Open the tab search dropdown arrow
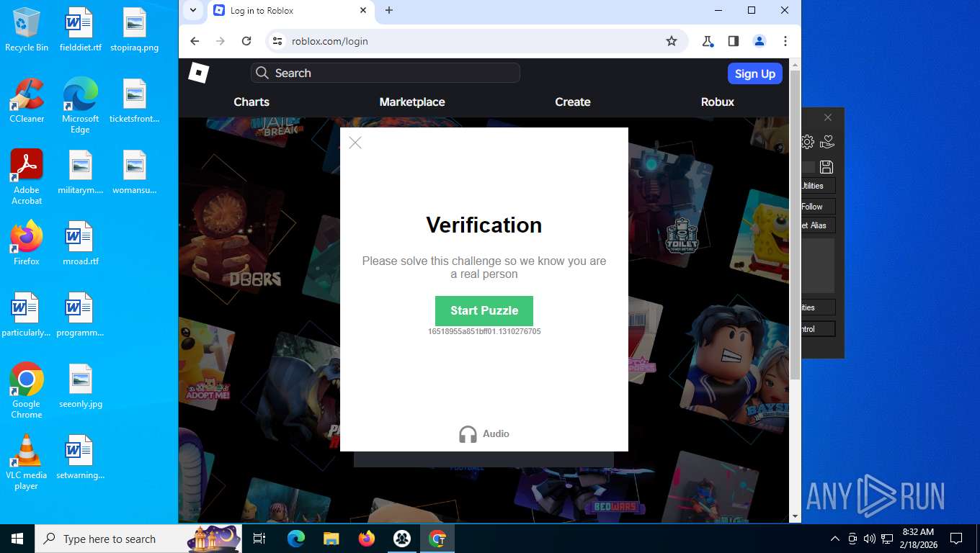This screenshot has width=980, height=553. [x=193, y=10]
